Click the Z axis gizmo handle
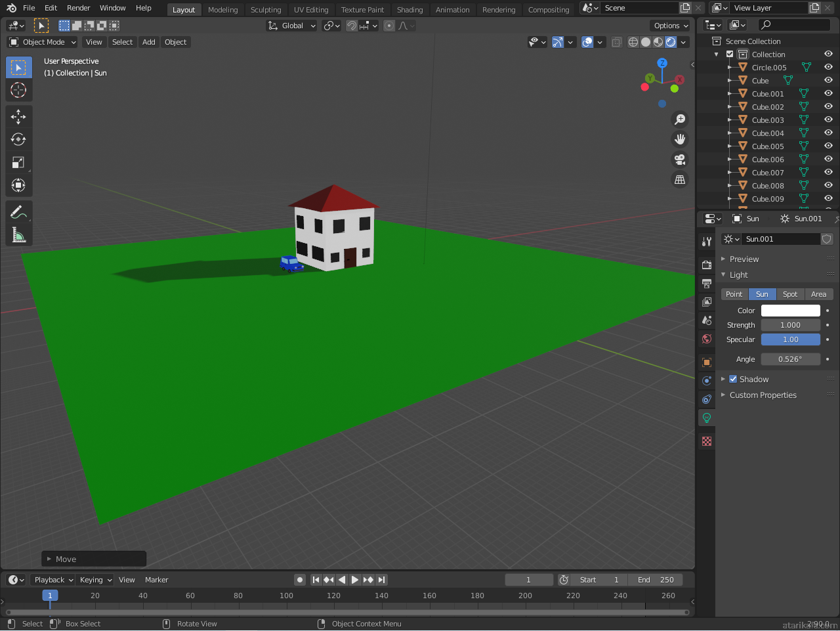This screenshot has height=631, width=840. 662,63
